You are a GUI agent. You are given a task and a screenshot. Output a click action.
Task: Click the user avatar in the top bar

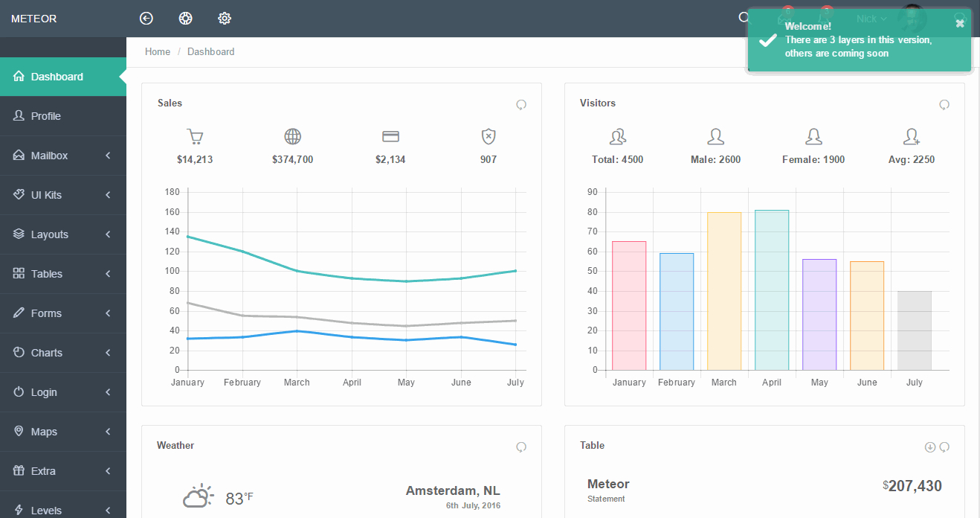point(912,18)
